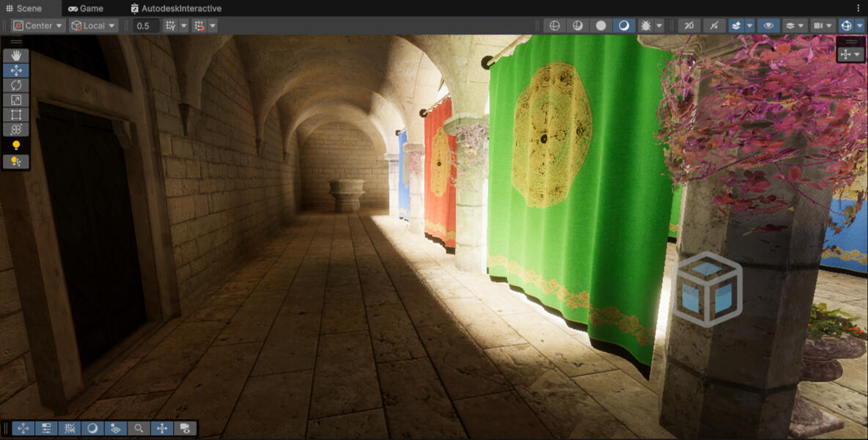The image size is (868, 440).
Task: Expand the Gizmos dropdown arrow
Action: point(860,26)
